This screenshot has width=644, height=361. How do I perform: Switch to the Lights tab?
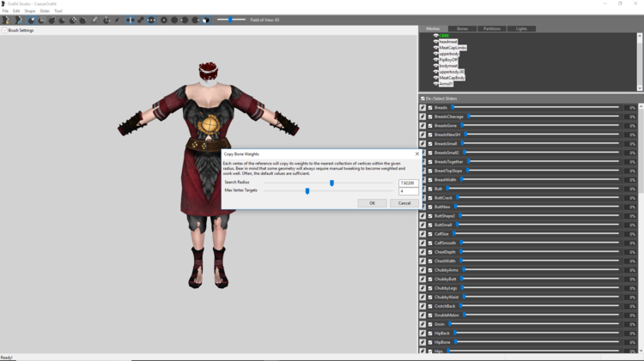(521, 28)
